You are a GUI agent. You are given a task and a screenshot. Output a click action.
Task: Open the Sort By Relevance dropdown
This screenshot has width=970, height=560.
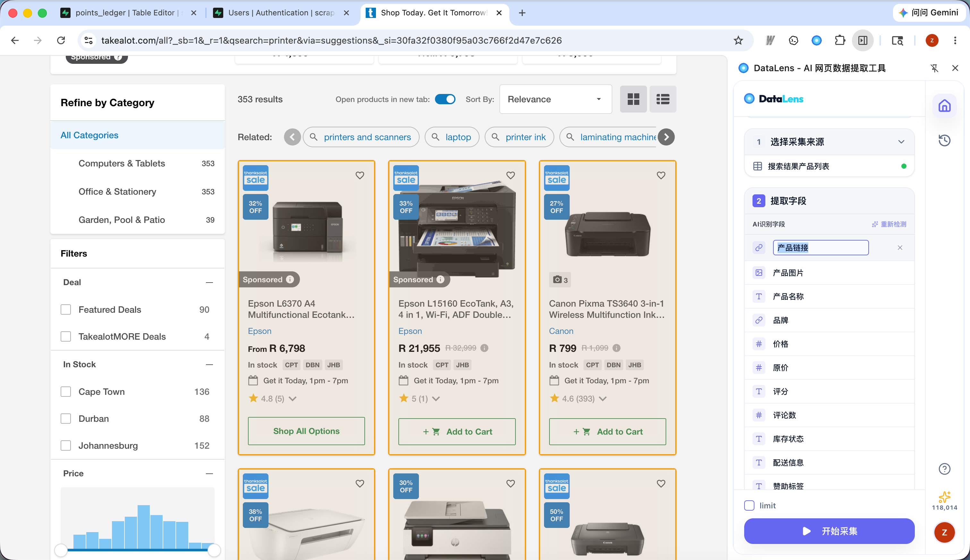pos(555,99)
